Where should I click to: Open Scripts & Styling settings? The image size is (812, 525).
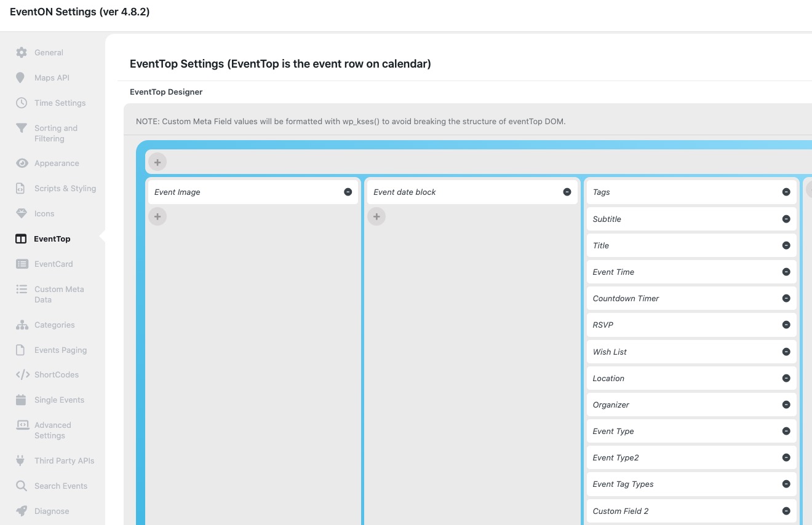point(65,188)
